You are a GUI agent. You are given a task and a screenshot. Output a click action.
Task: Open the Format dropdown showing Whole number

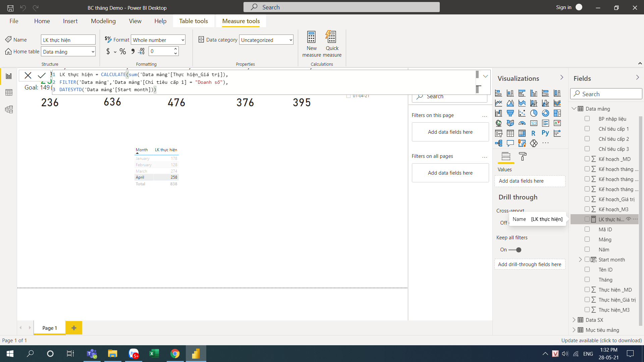pyautogui.click(x=158, y=40)
